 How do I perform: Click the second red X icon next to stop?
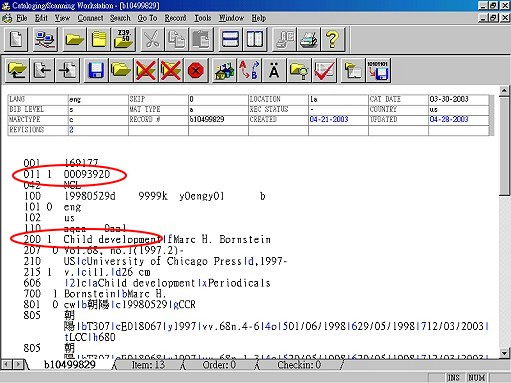point(171,70)
